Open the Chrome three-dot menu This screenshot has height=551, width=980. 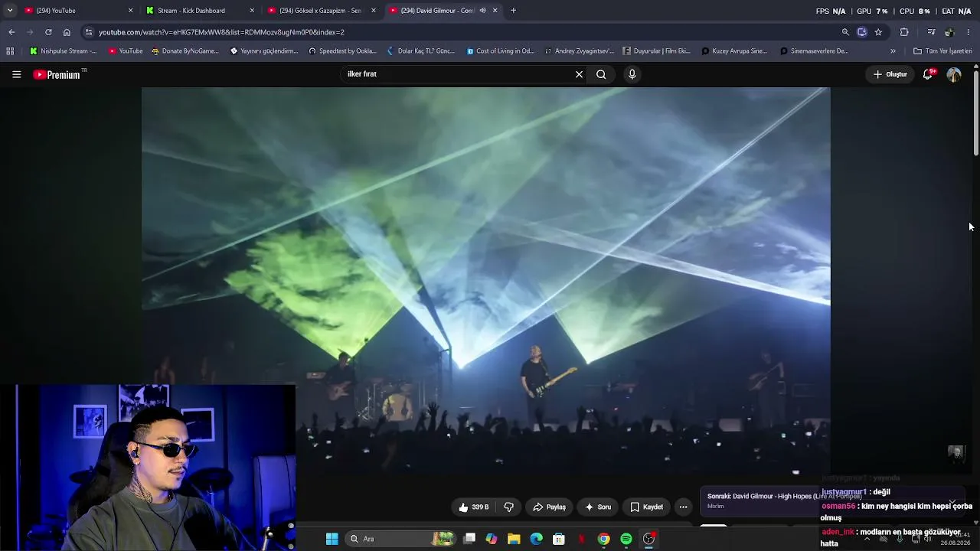(969, 32)
